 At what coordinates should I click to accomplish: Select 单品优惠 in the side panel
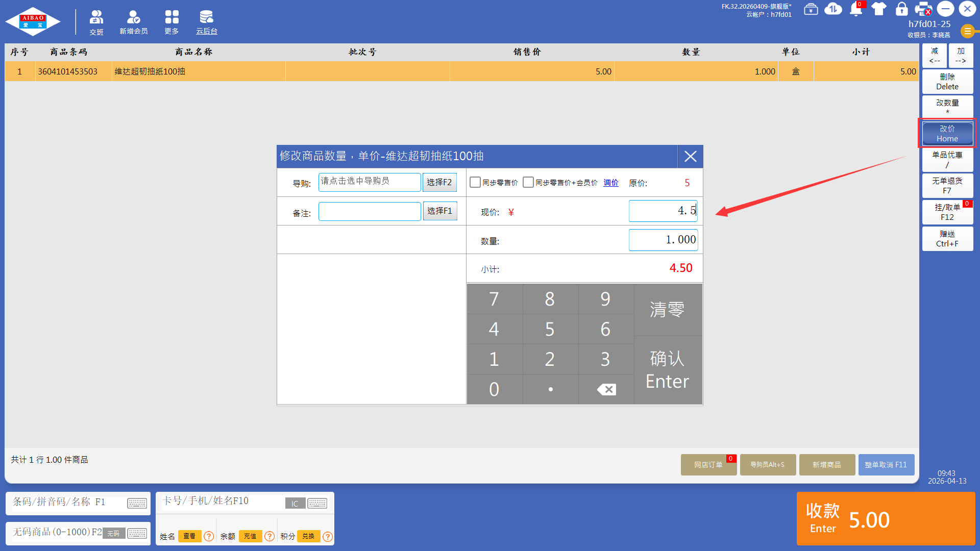click(x=947, y=159)
